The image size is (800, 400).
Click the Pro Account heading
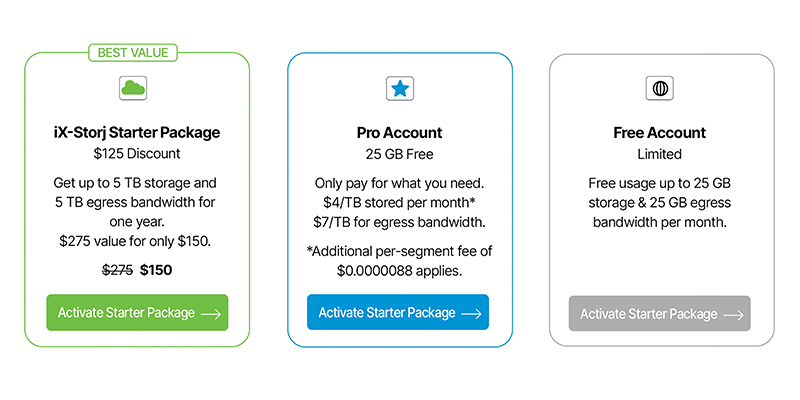point(399,133)
